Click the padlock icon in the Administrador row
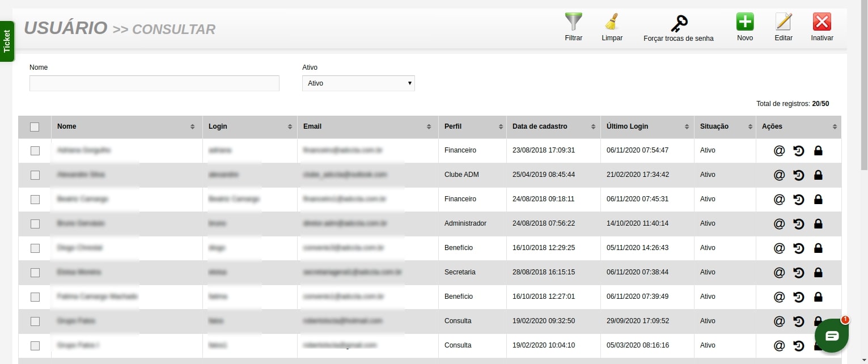 [818, 224]
